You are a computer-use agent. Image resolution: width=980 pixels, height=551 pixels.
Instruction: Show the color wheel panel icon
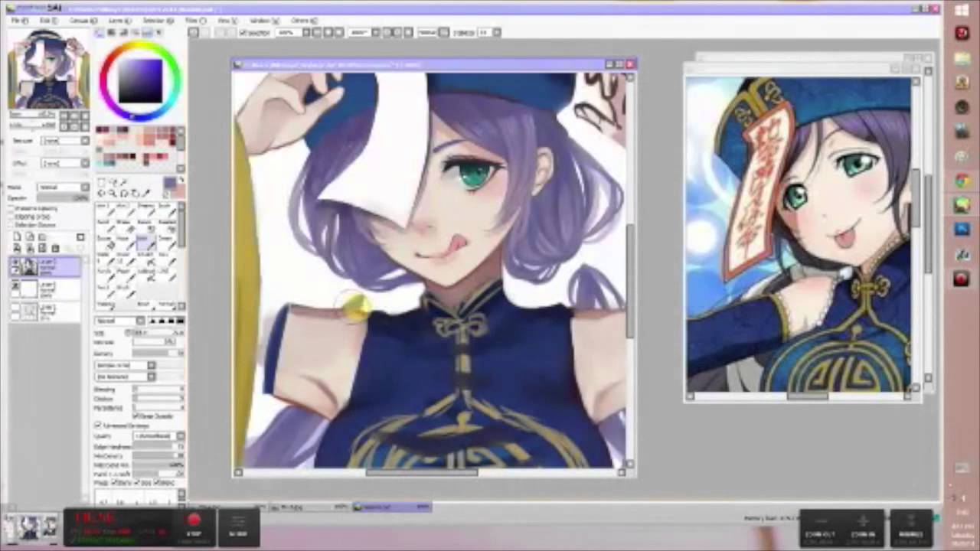pos(100,33)
